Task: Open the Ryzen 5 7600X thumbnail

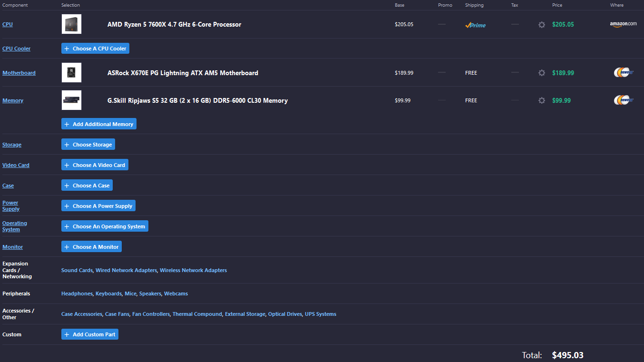Action: 71,24
